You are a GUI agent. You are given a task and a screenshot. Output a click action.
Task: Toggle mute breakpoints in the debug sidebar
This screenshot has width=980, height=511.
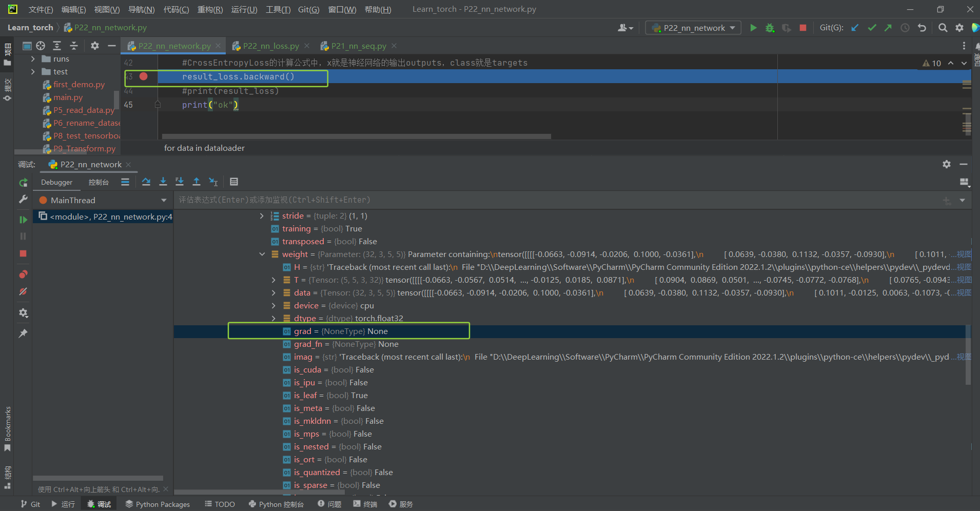pyautogui.click(x=23, y=291)
